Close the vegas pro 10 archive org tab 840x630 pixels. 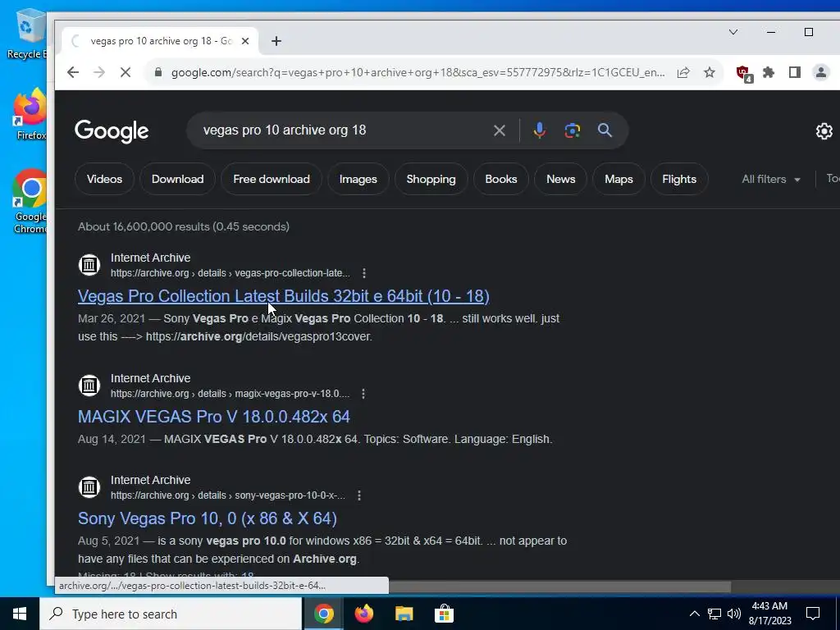[x=245, y=41]
